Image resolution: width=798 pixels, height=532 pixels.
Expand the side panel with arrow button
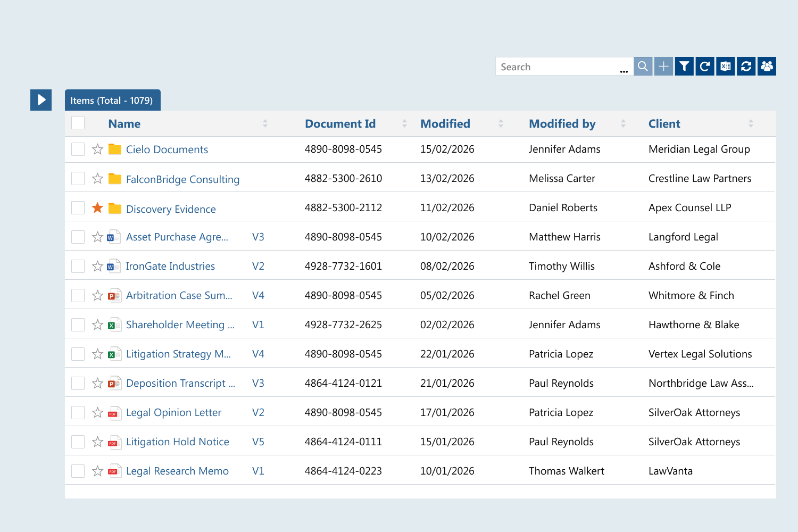[41, 100]
